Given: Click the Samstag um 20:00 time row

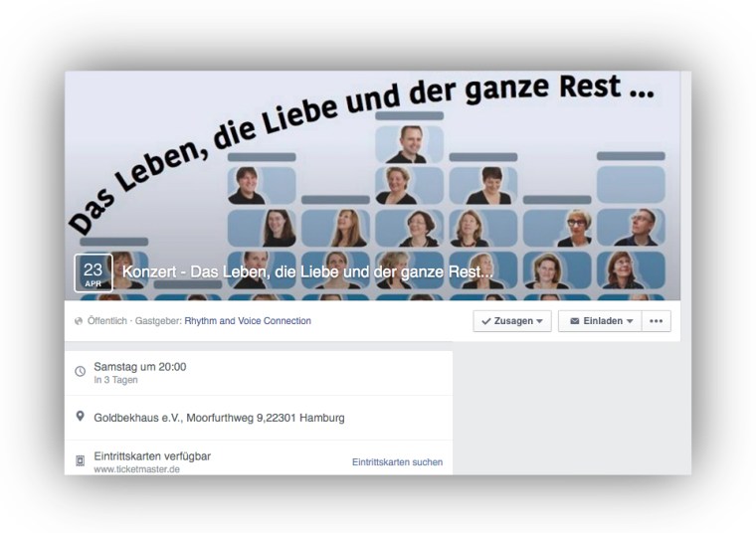Looking at the screenshot, I should pos(259,373).
